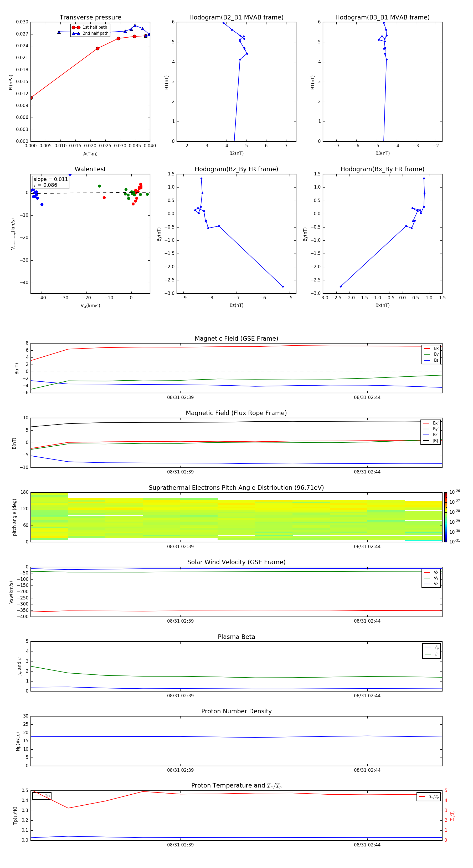This screenshot has width=473, height=868.
Task: Click the Vy legend entry in velocity plot
Action: point(431,578)
